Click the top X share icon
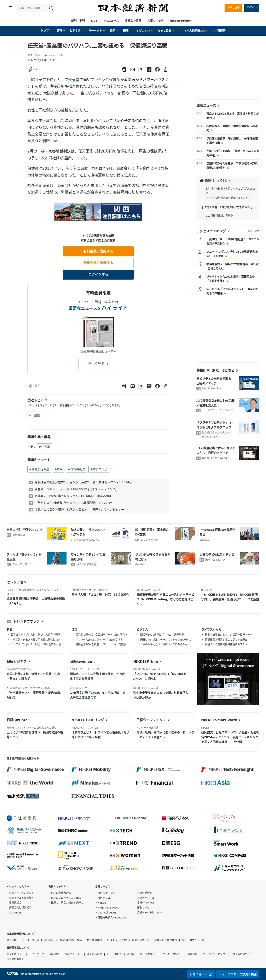 tap(149, 70)
